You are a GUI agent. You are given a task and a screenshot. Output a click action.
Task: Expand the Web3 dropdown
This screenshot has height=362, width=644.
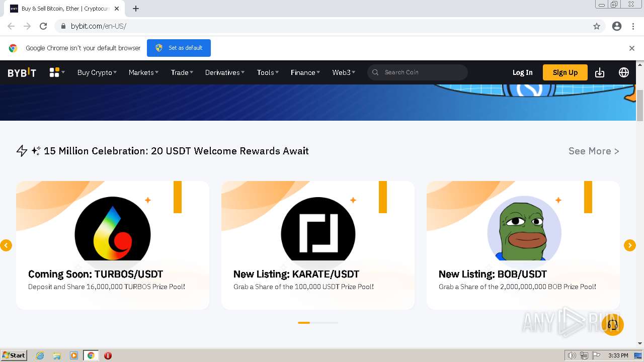pyautogui.click(x=344, y=72)
